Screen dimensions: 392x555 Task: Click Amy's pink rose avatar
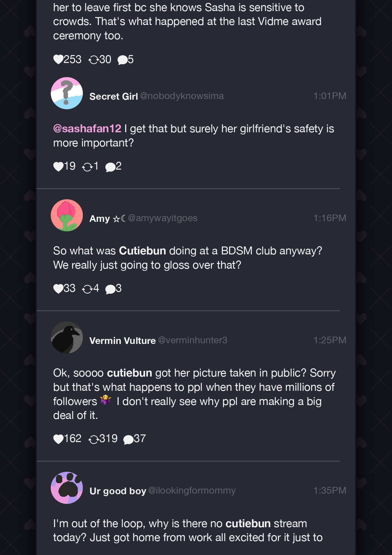pos(67,215)
